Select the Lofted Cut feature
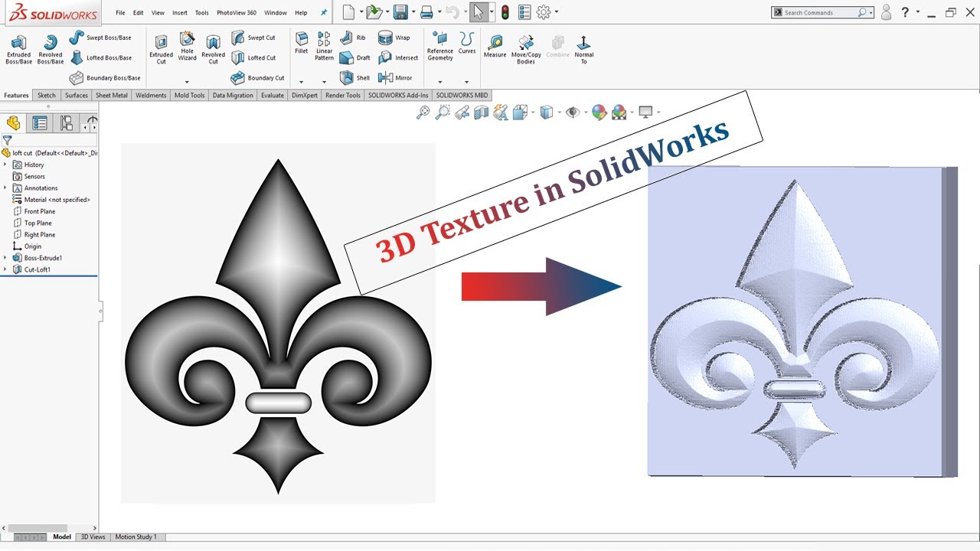Viewport: 980px width, 551px height. [253, 57]
